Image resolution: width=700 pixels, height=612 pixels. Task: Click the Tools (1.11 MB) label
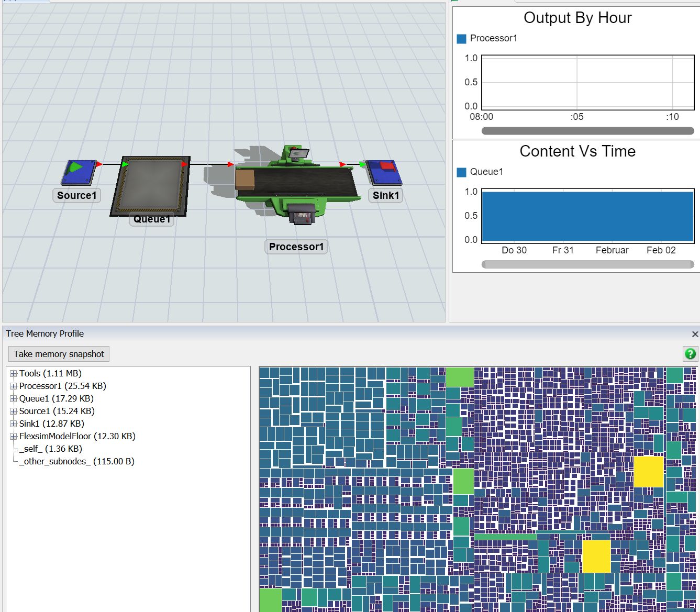(50, 373)
